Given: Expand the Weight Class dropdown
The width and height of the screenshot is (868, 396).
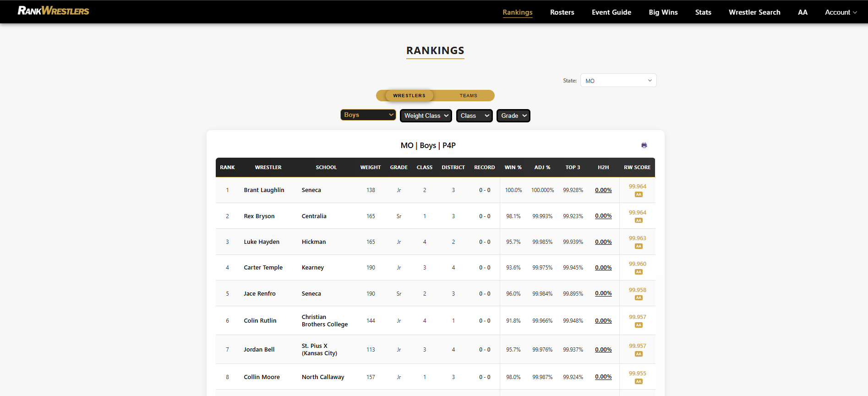Looking at the screenshot, I should [426, 116].
